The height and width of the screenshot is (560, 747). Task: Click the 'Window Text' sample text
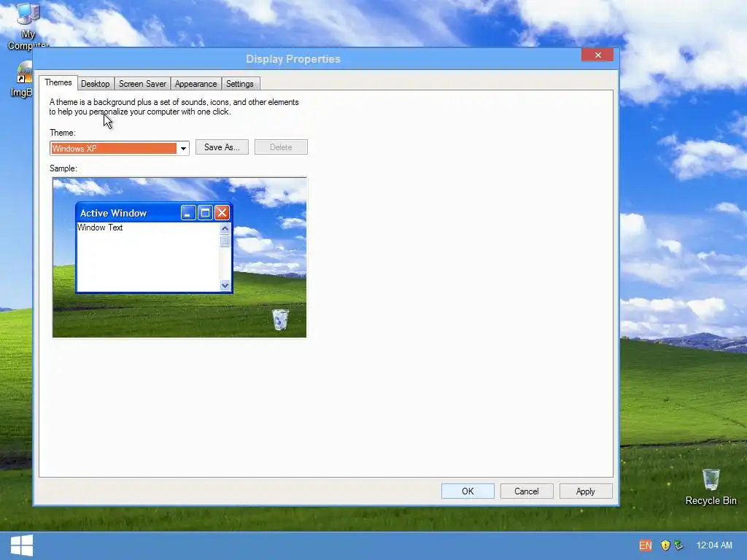100,227
